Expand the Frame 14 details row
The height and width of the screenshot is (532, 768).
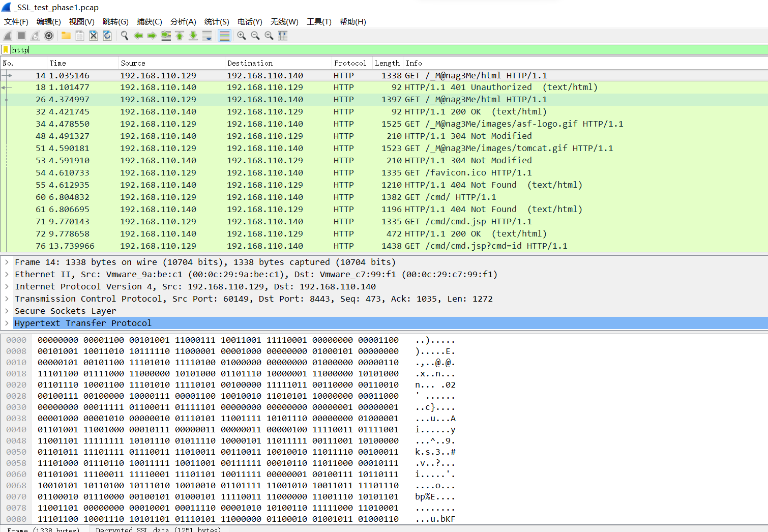(x=7, y=262)
